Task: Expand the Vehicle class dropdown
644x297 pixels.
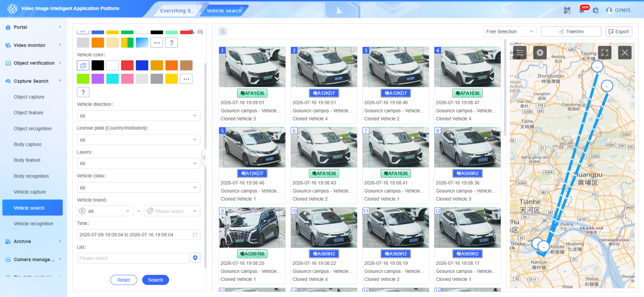Action: 138,188
